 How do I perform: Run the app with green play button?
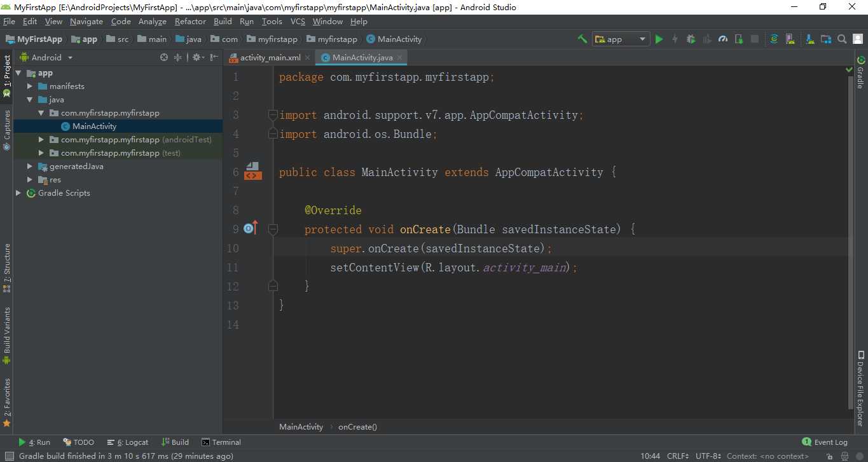click(x=659, y=39)
